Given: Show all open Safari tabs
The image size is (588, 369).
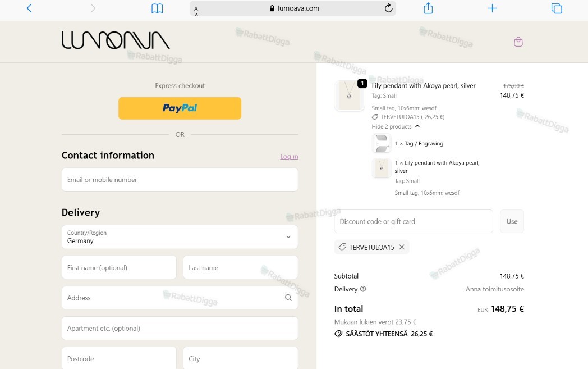Looking at the screenshot, I should coord(557,8).
